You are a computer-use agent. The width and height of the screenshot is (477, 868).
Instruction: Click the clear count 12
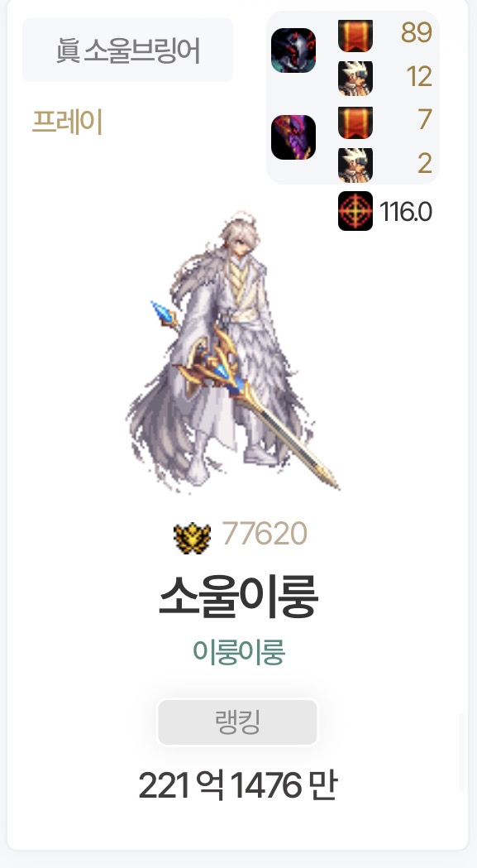click(419, 77)
